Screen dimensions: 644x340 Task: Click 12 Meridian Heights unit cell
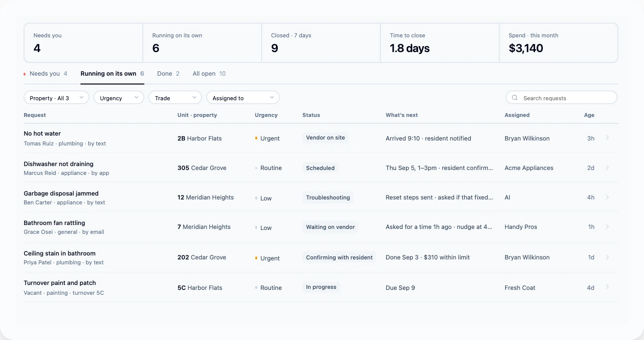pyautogui.click(x=206, y=198)
